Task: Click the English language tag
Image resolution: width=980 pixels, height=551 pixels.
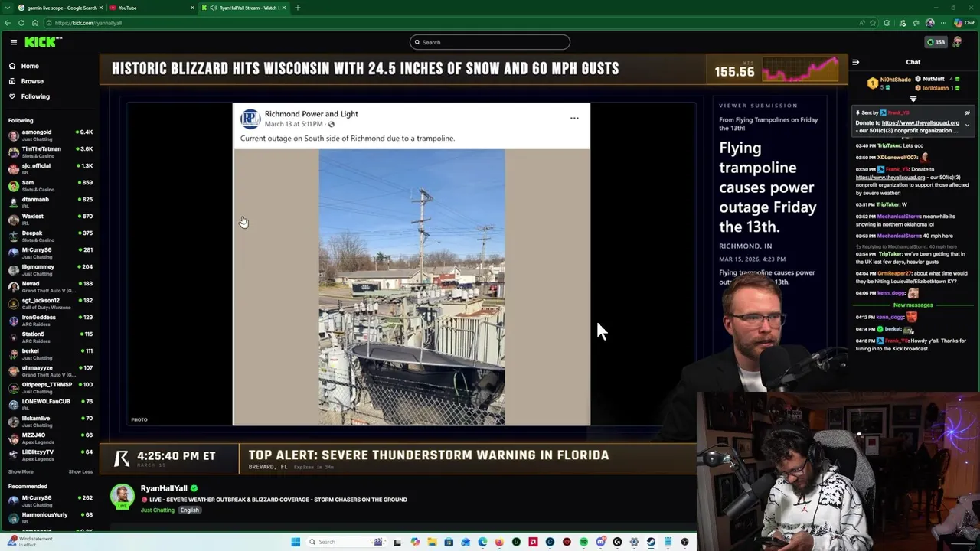Action: tap(189, 510)
